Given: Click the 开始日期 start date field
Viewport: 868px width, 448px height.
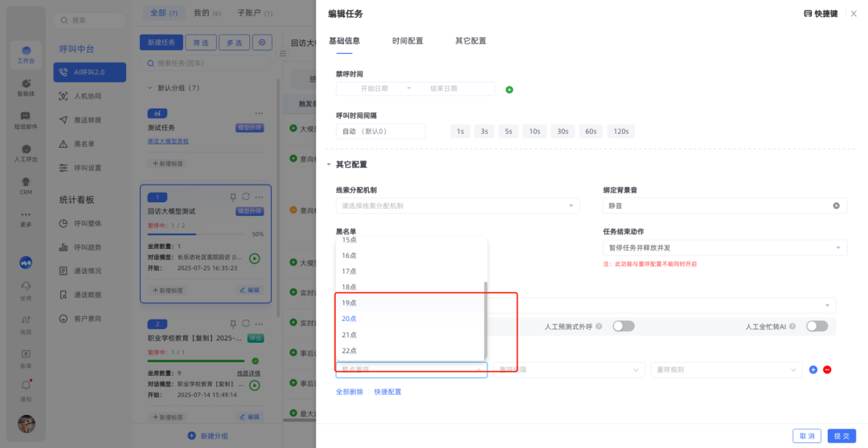Looking at the screenshot, I should [375, 88].
